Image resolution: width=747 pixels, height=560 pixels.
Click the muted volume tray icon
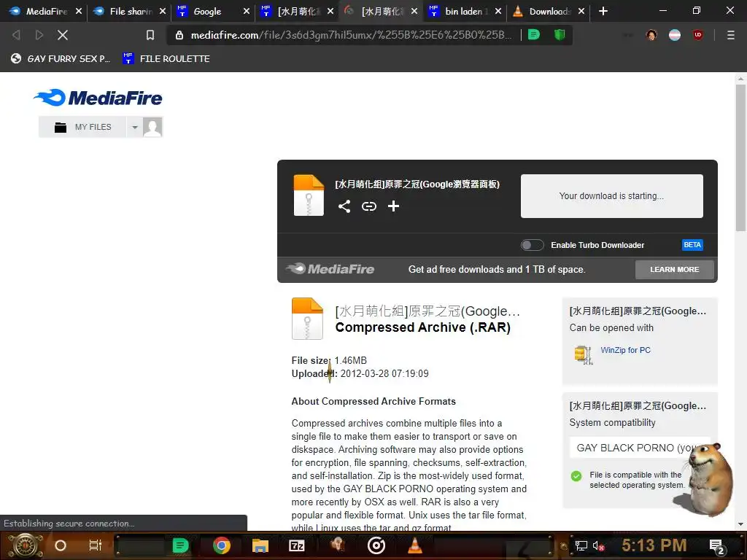click(x=598, y=545)
